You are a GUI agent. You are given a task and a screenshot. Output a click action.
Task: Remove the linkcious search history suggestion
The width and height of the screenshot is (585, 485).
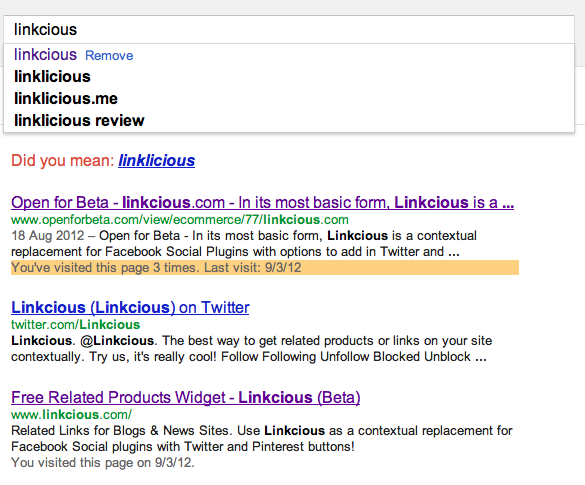(x=109, y=56)
